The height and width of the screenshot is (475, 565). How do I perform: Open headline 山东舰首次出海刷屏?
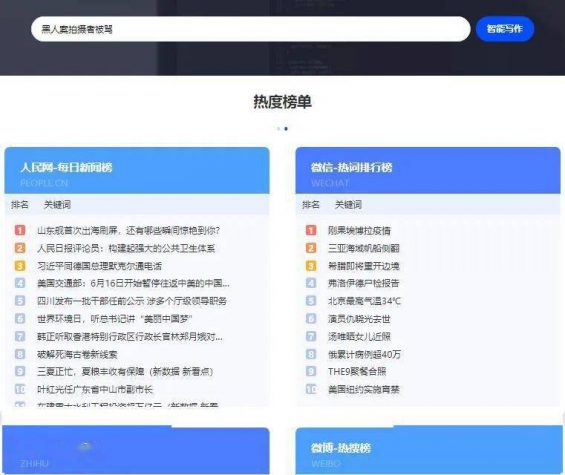coord(128,230)
